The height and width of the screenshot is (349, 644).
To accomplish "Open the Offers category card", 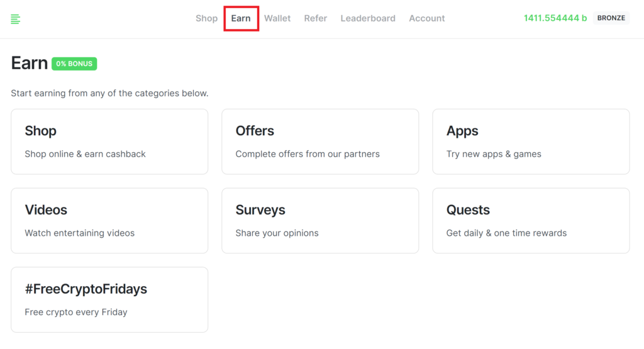I will [320, 141].
